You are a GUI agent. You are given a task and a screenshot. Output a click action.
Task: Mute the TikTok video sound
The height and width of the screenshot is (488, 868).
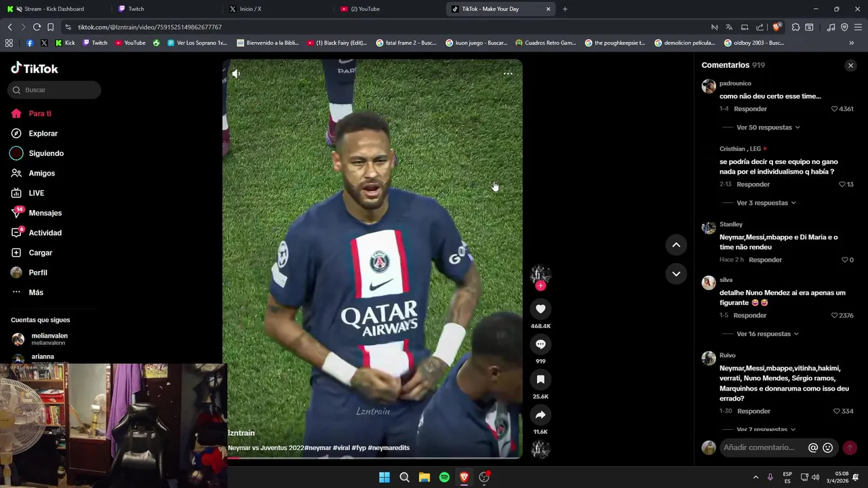tap(235, 73)
